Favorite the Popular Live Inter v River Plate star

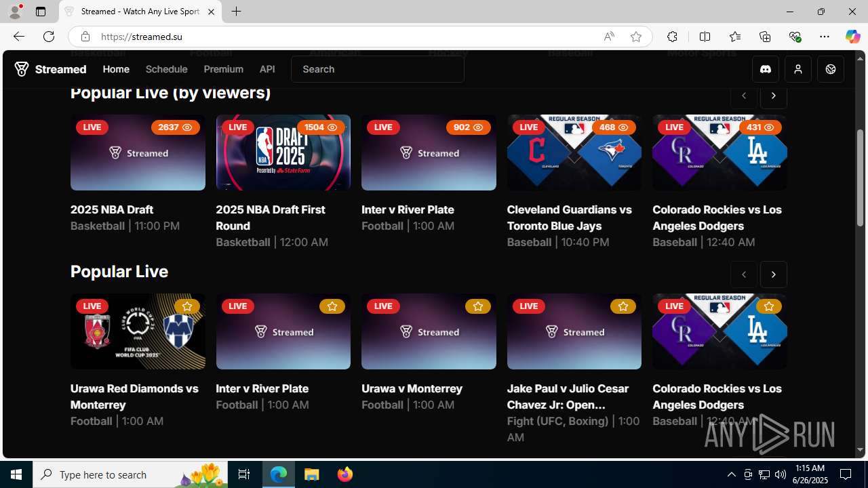click(332, 306)
